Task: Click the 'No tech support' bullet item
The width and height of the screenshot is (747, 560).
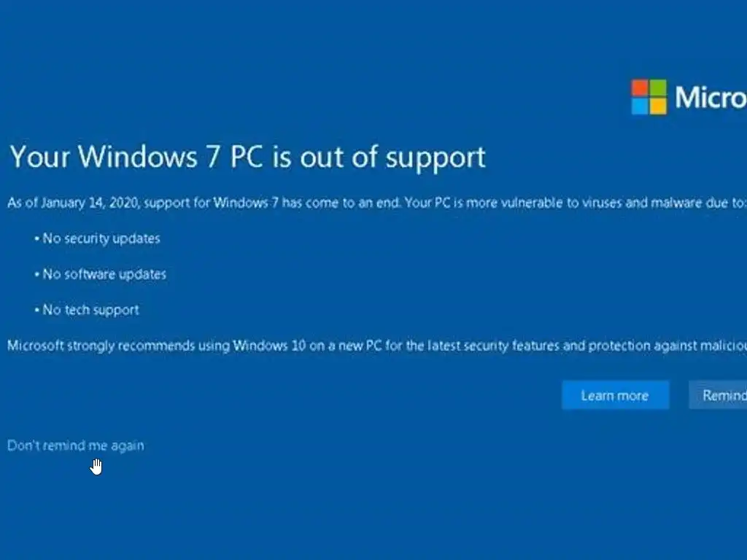Action: (x=88, y=310)
